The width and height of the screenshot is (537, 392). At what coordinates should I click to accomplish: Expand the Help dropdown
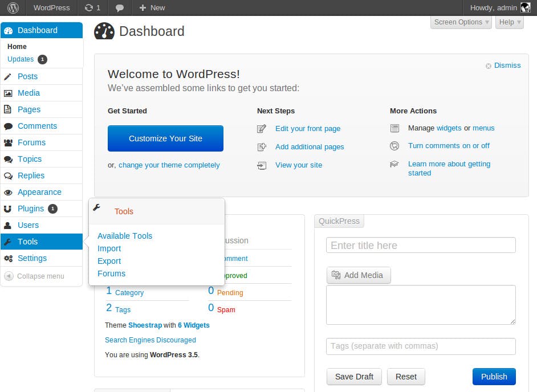[510, 22]
